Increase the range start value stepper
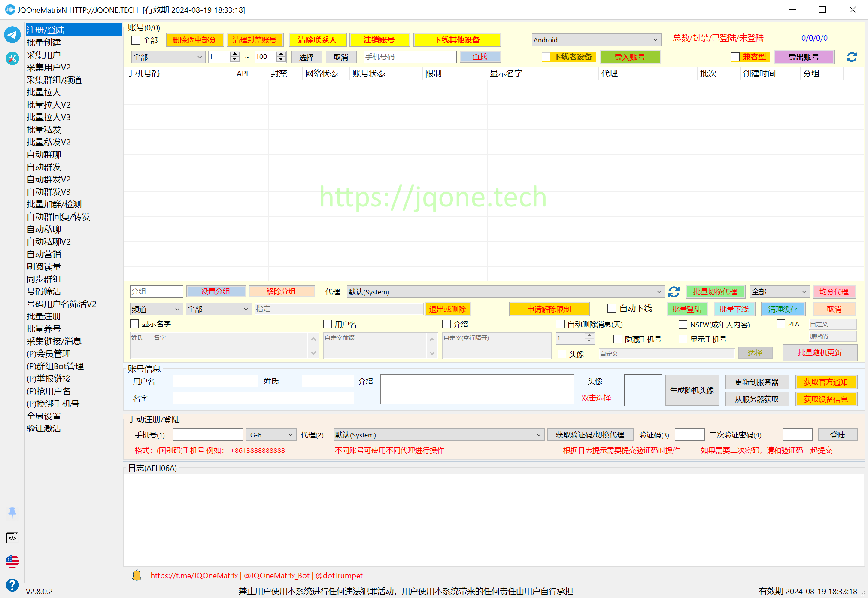This screenshot has width=868, height=598. pos(235,54)
